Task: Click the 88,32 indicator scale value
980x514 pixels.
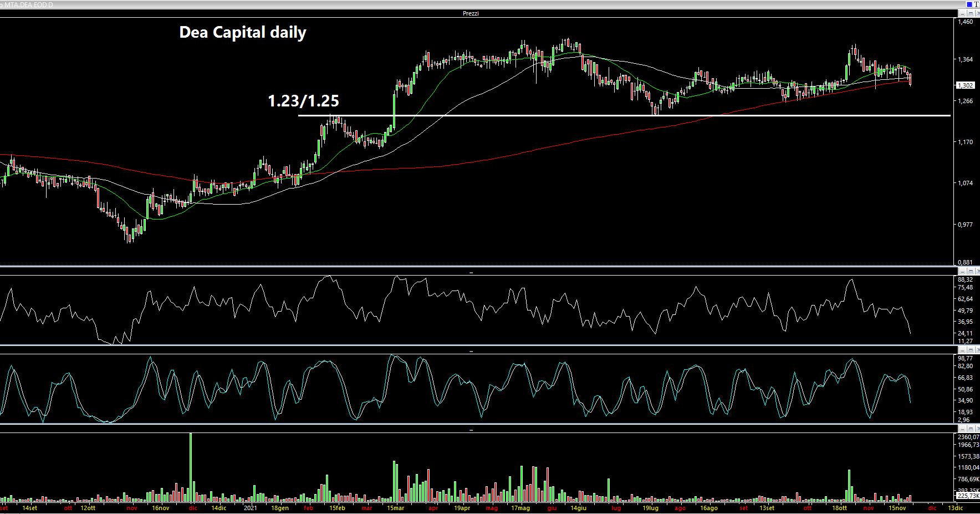Action: 966,279
